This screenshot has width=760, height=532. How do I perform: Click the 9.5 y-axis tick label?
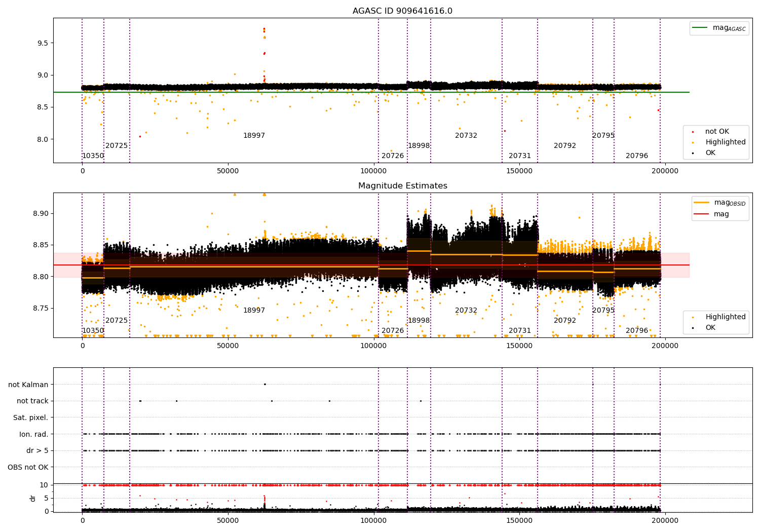(43, 43)
